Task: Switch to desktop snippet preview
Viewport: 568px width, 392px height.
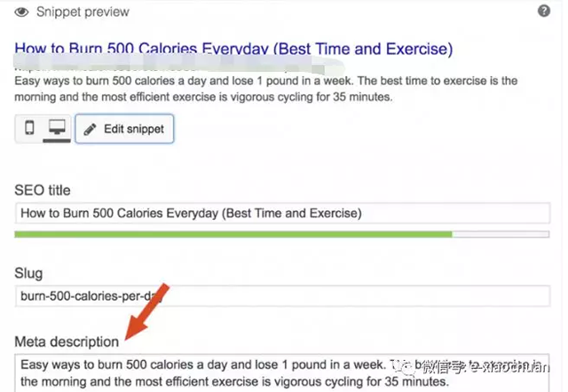Action: click(58, 129)
